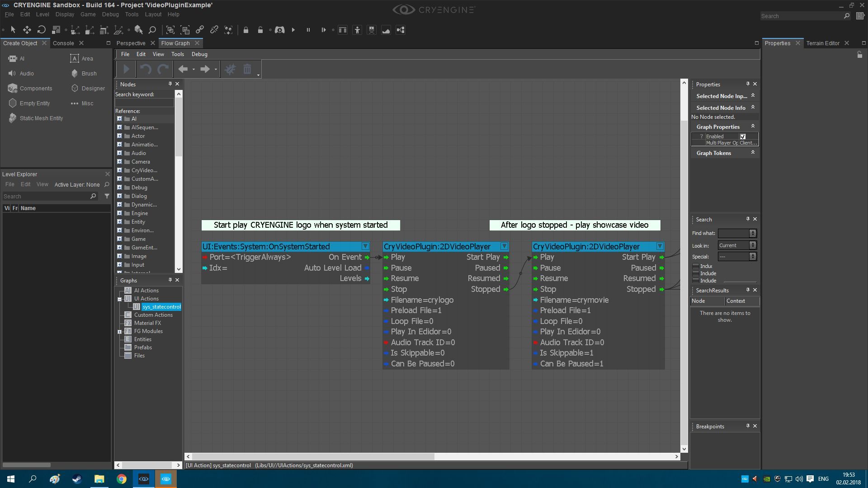Open the Flow Graph Debug menu

pos(199,54)
